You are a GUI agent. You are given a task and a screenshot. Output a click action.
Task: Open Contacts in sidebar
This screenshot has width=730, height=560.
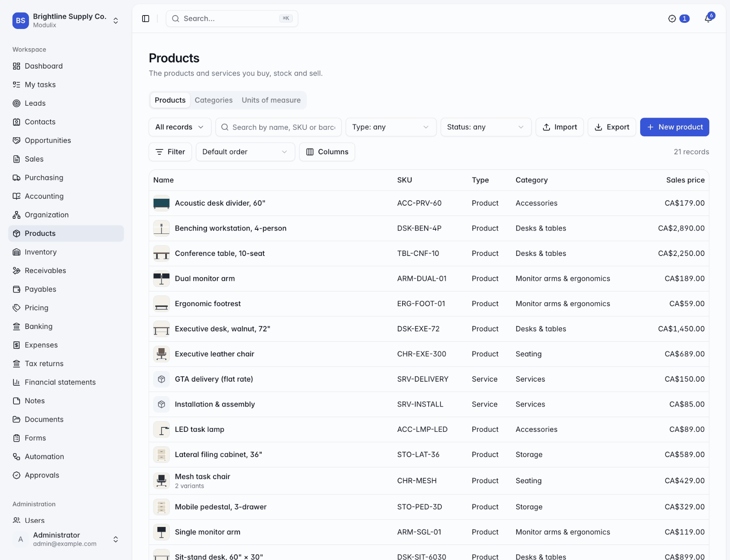click(66, 122)
